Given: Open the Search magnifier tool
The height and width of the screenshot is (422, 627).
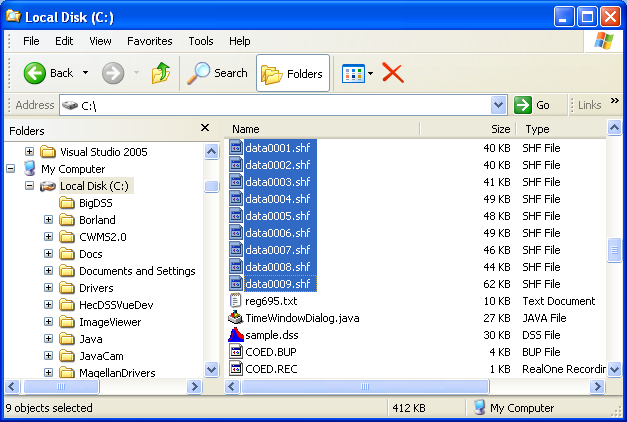Looking at the screenshot, I should point(200,73).
